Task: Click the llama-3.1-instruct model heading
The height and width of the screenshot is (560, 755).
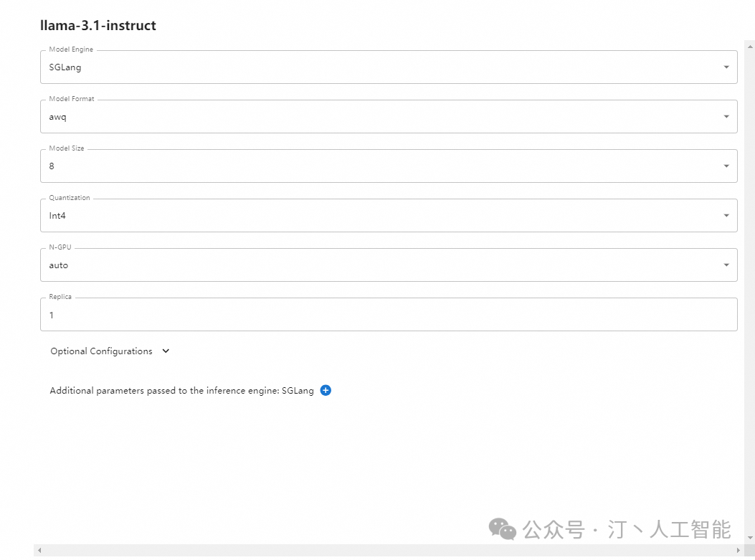Action: (98, 26)
